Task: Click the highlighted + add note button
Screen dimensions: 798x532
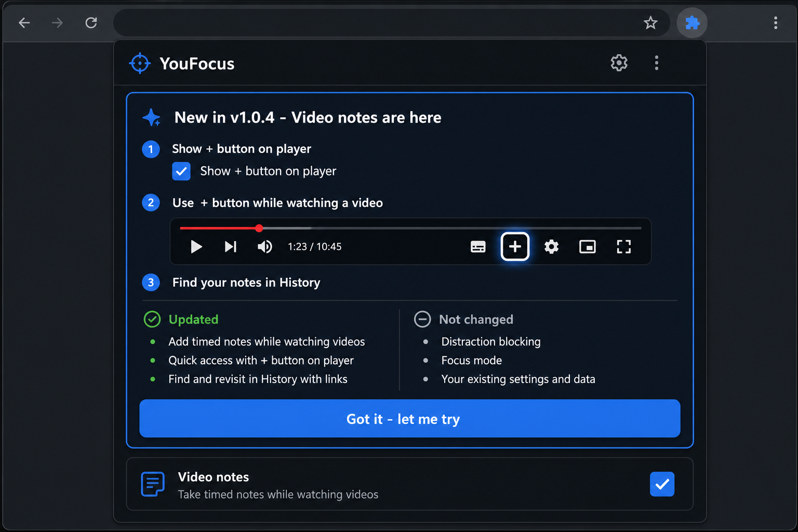Action: tap(515, 247)
